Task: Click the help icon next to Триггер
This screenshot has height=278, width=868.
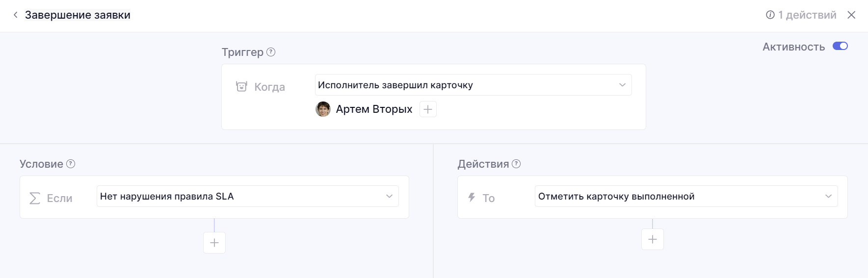Action: pos(271,52)
